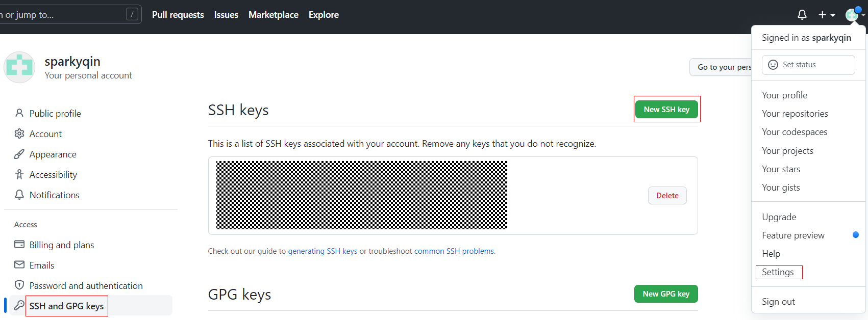The height and width of the screenshot is (320, 868).
Task: Delete the listed SSH key
Action: pos(667,196)
